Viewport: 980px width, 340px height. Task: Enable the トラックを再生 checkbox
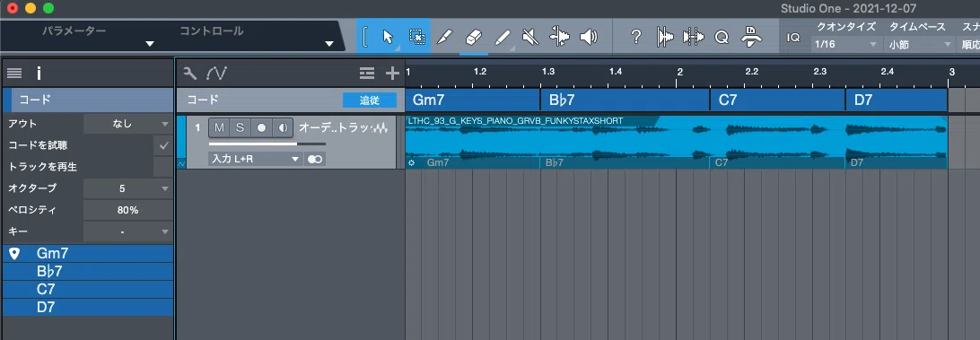pyautogui.click(x=163, y=167)
